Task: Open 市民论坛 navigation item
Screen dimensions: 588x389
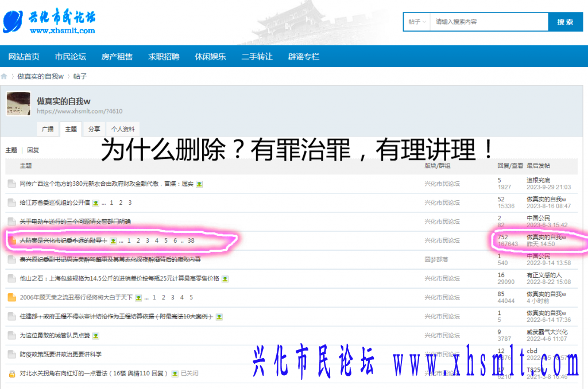Action: pyautogui.click(x=71, y=57)
